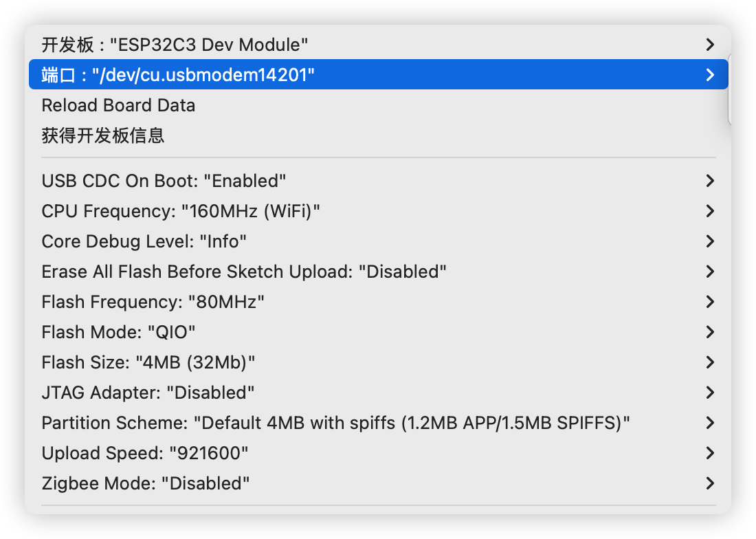Open Upload Speed 921600 setting
Screen dimensions: 756x539
point(145,453)
